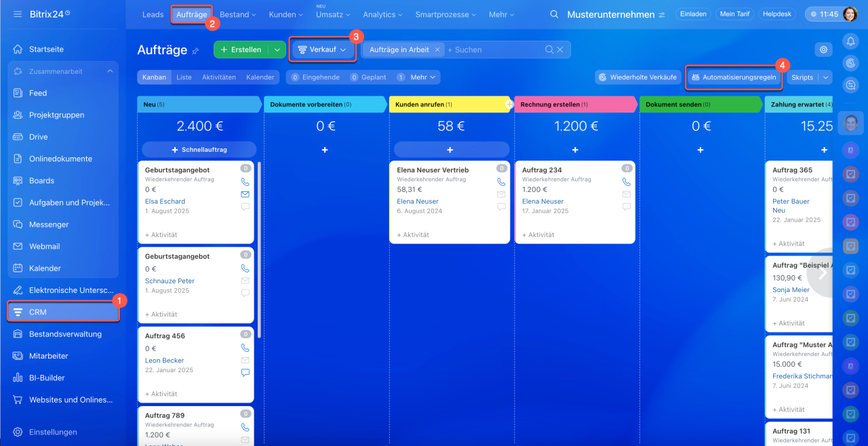Viewport: 868px width, 446px height.
Task: Click the chat icon on Auftrag 456 card
Action: coord(245,372)
